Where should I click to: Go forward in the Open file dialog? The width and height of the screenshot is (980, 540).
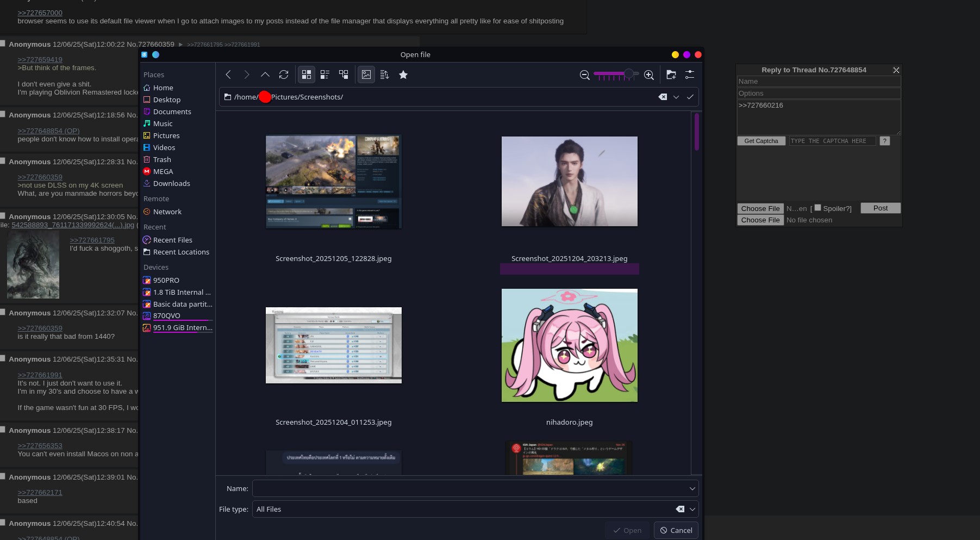click(x=247, y=75)
